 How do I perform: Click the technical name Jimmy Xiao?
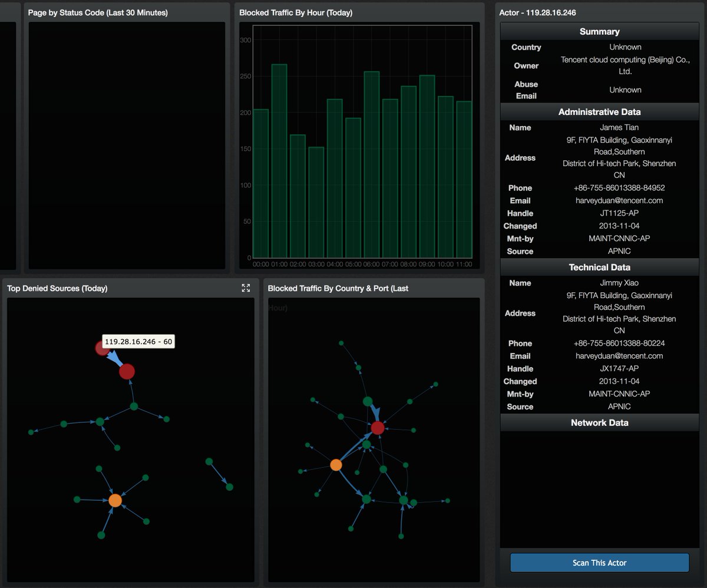pos(619,283)
